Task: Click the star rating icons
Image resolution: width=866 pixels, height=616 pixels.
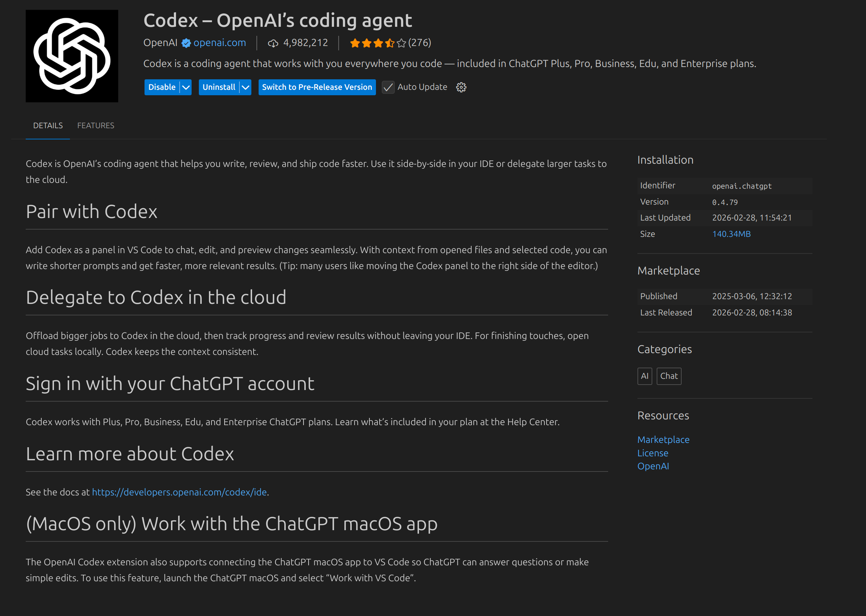Action: click(x=377, y=43)
